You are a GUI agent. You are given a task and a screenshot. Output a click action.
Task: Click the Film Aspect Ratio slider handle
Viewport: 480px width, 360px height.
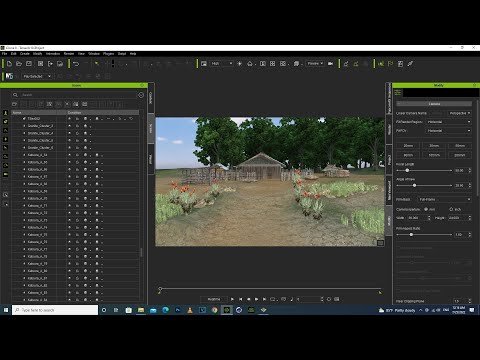click(x=411, y=235)
